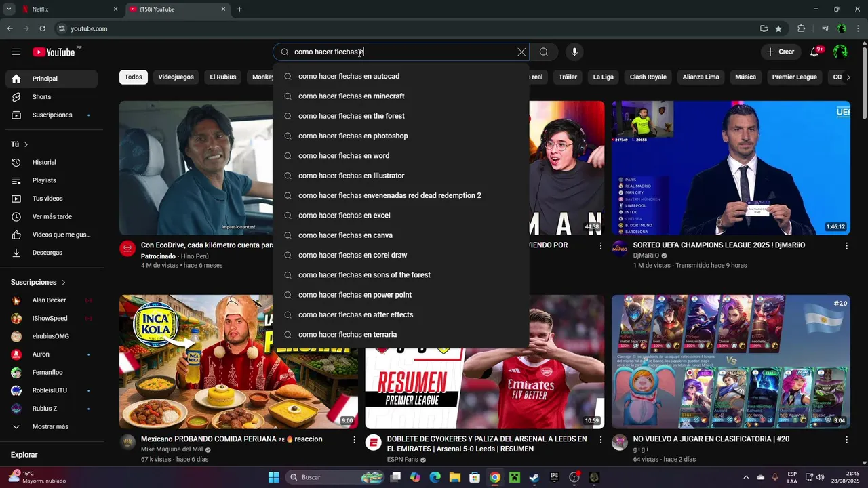The image size is (868, 488).
Task: Select the Alianza Lima filter chip
Action: (x=701, y=77)
